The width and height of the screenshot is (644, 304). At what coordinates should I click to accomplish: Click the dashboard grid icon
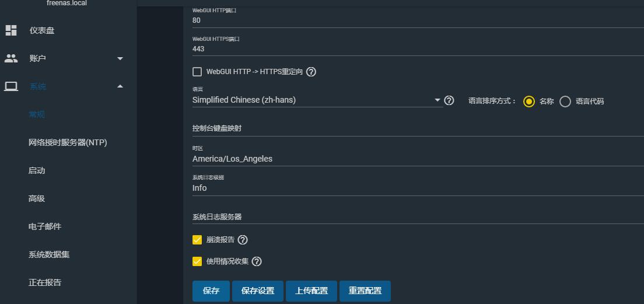click(11, 30)
